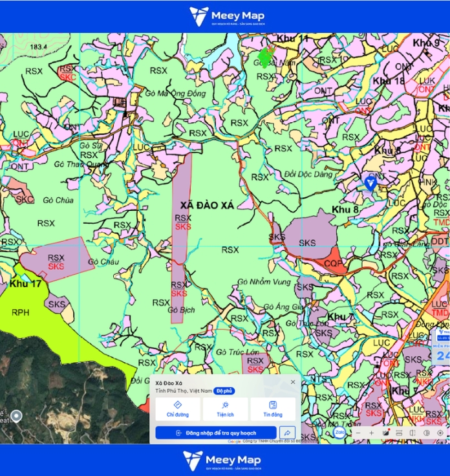Click the Meey Map logo in top banner
450x476 pixels.
coord(227,16)
